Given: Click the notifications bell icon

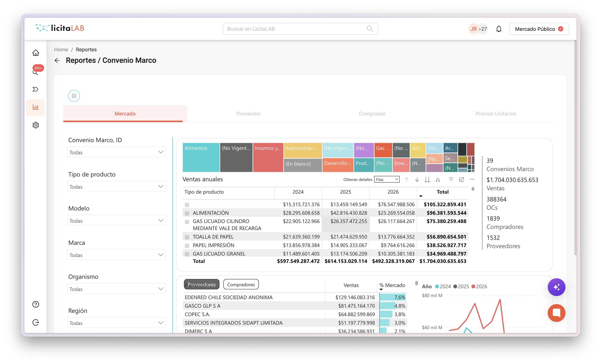Looking at the screenshot, I should tap(499, 29).
